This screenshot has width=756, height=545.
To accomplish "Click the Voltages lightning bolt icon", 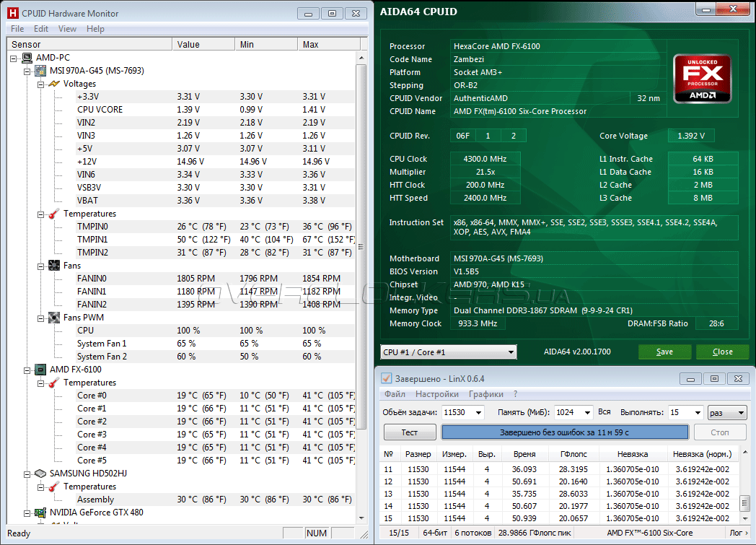I will click(x=53, y=84).
